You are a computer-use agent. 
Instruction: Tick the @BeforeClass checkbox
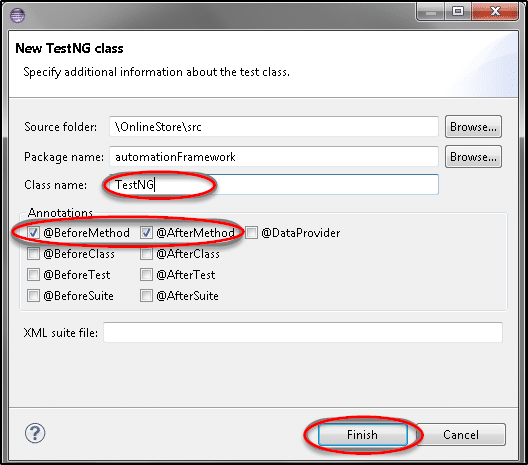(x=33, y=254)
